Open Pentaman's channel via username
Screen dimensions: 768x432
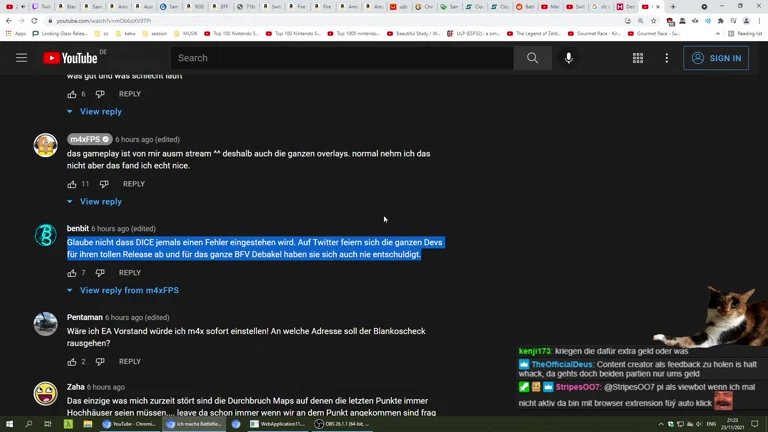[x=85, y=317]
